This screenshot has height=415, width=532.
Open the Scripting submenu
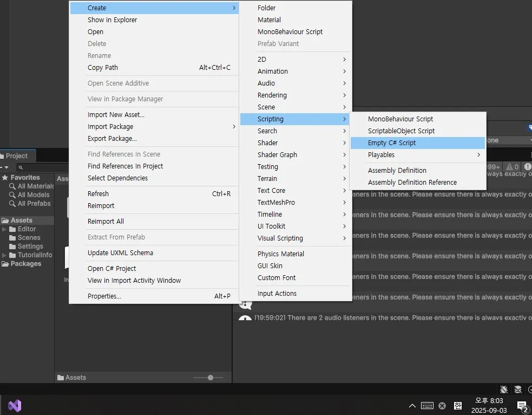tap(295, 119)
